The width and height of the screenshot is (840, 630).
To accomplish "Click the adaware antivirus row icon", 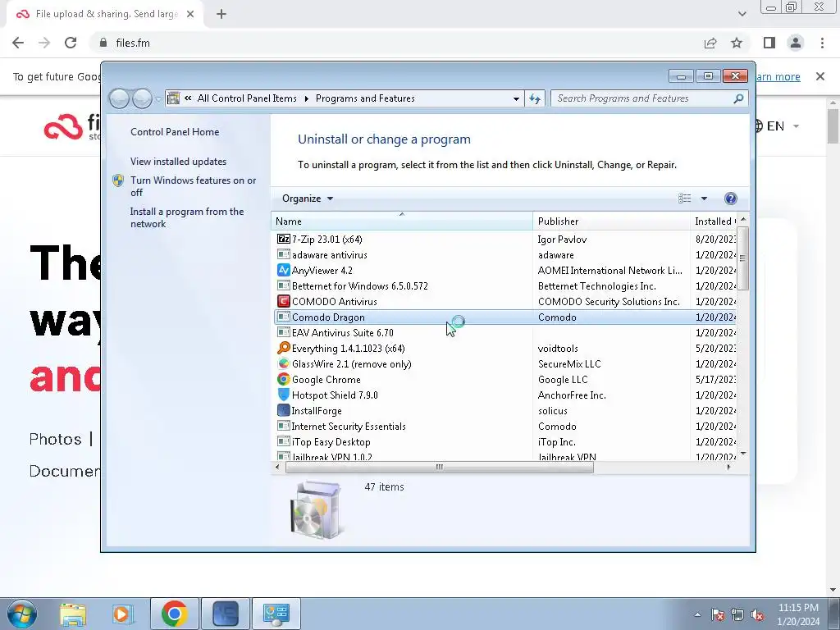I will (x=283, y=254).
